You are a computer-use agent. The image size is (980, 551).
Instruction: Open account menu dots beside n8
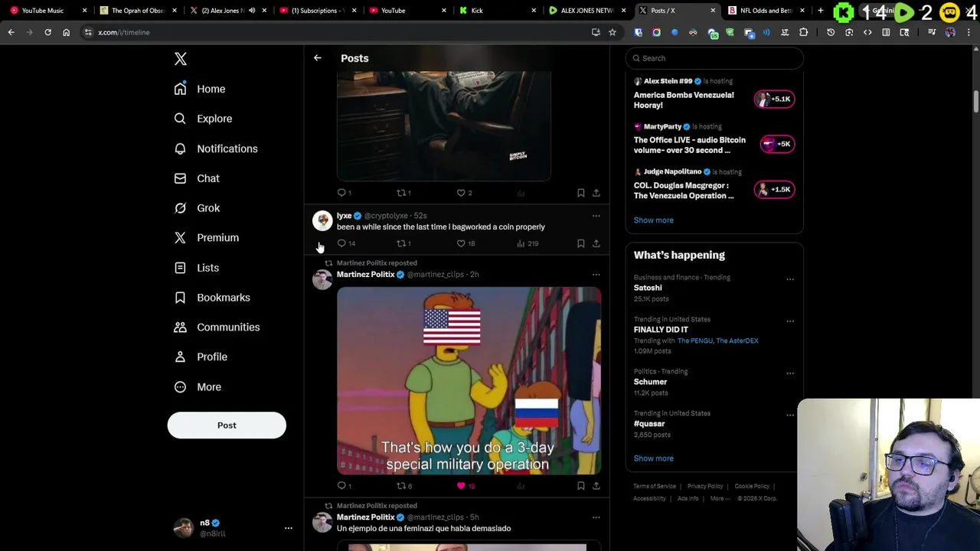[289, 528]
